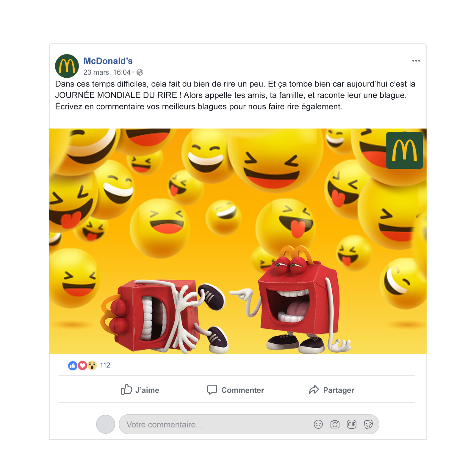Click the red heart reaction icon
This screenshot has height=476, width=476.
(82, 365)
